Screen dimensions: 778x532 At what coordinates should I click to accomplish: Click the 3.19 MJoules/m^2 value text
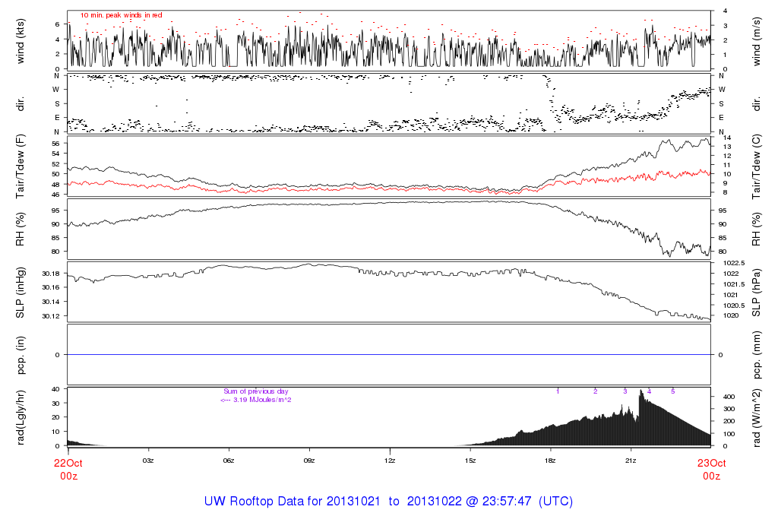[258, 400]
